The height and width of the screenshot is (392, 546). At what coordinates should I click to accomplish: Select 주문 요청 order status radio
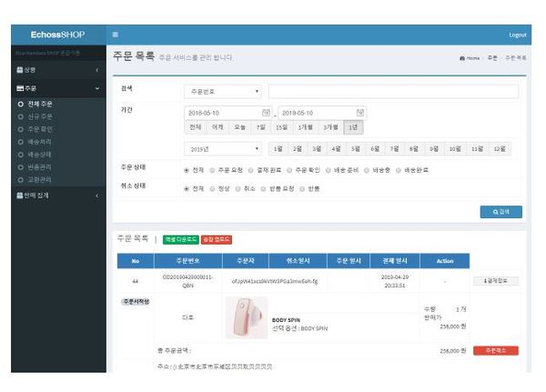coord(212,170)
